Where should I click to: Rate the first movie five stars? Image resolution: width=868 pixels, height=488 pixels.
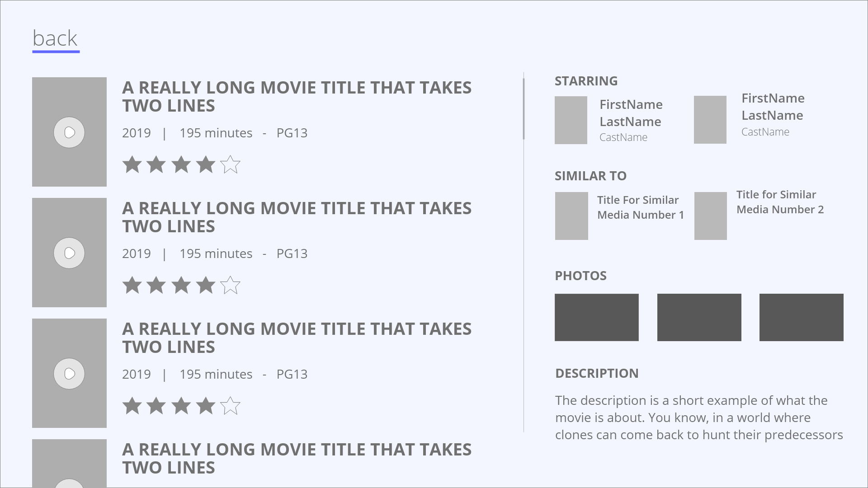coord(230,164)
